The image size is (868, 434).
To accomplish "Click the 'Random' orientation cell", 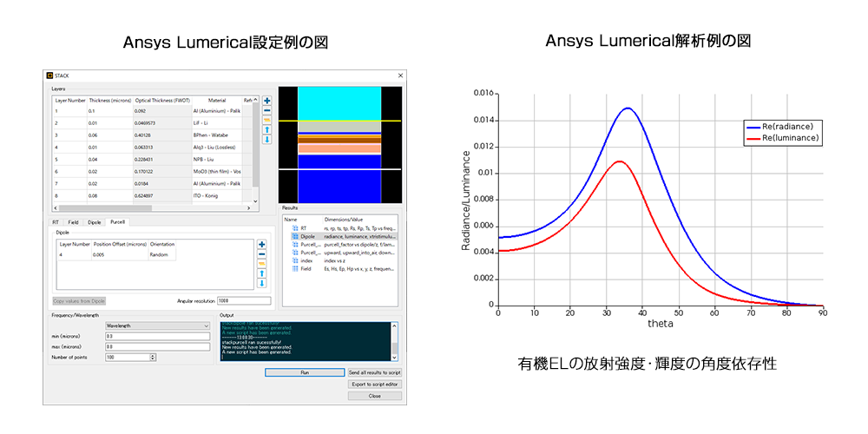I will (x=162, y=255).
